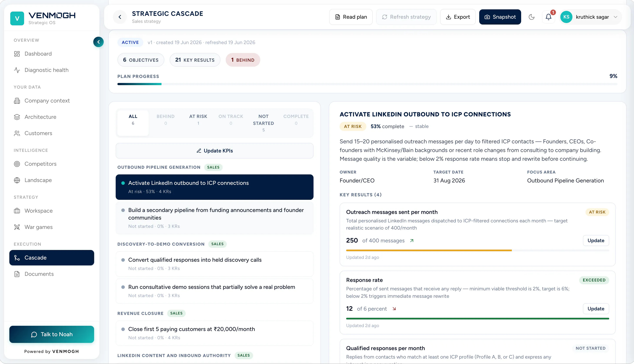Viewport: 634px width, 364px height.
Task: Click the Outreach messages progress bar
Action: [477, 250]
